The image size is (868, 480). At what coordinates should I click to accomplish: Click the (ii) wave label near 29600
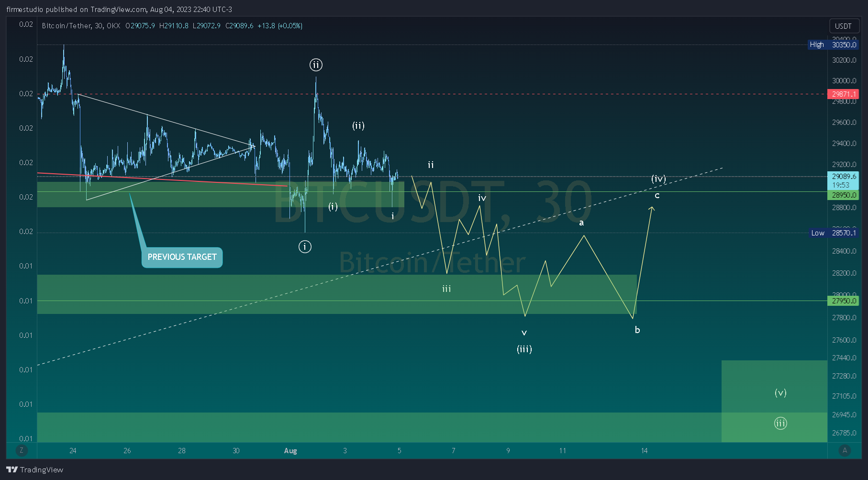(x=358, y=125)
